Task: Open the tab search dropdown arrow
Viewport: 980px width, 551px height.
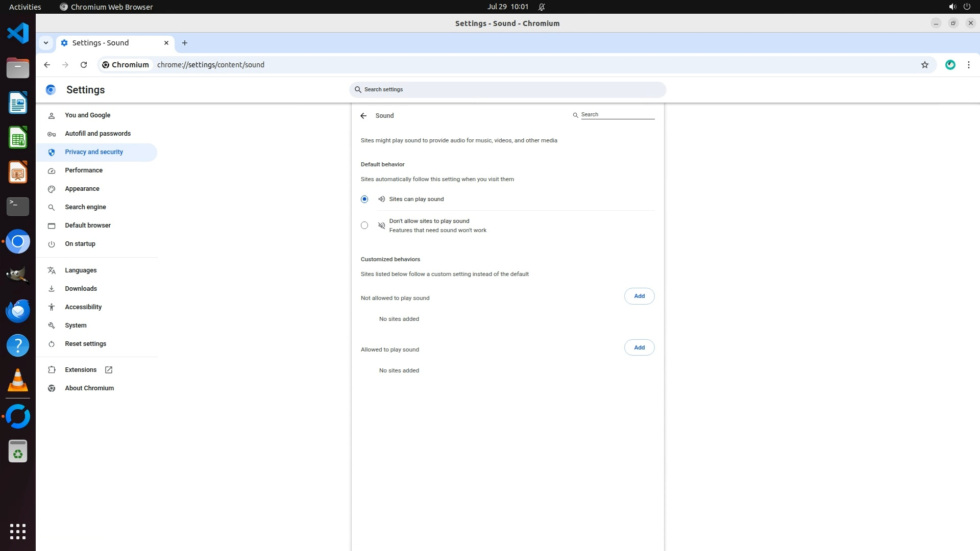Action: click(46, 43)
